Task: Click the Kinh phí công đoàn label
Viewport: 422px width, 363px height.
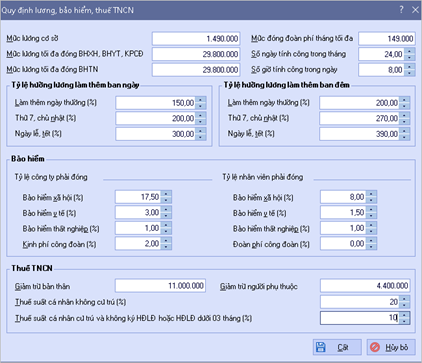Action: click(x=59, y=244)
